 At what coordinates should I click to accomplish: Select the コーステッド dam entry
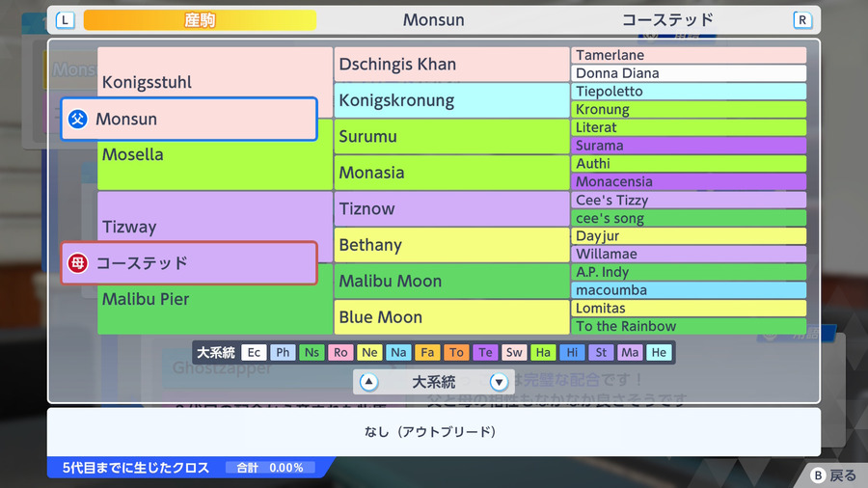(x=189, y=263)
